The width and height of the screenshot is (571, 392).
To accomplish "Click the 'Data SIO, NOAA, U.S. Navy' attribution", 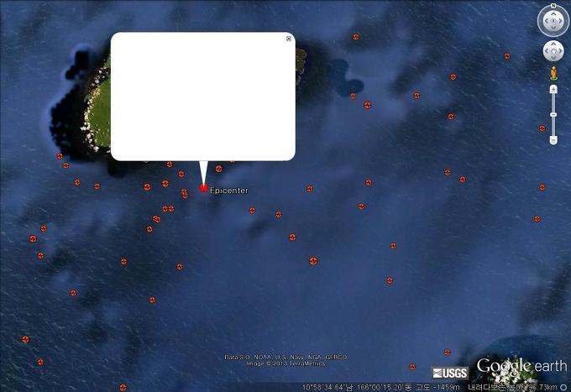I will 285,357.
